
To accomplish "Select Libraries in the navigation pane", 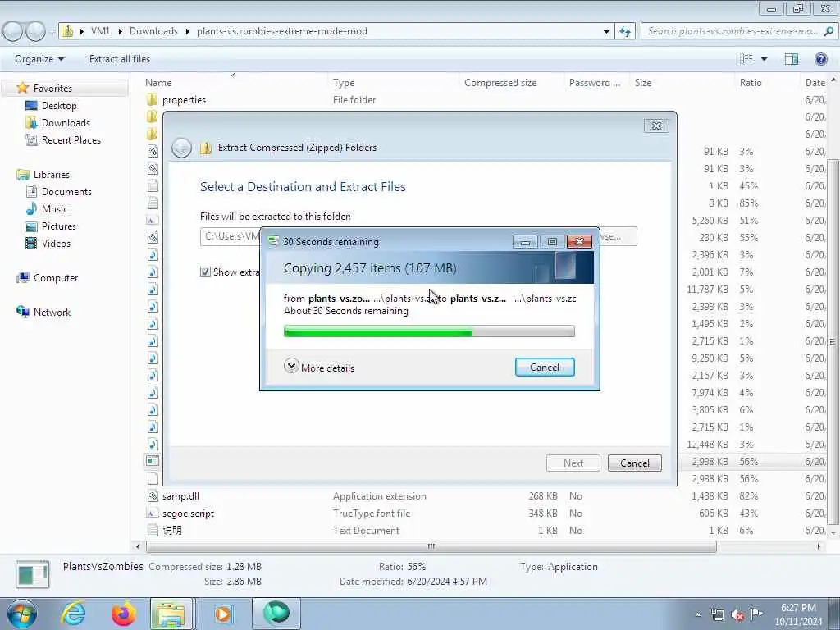I will pyautogui.click(x=52, y=175).
